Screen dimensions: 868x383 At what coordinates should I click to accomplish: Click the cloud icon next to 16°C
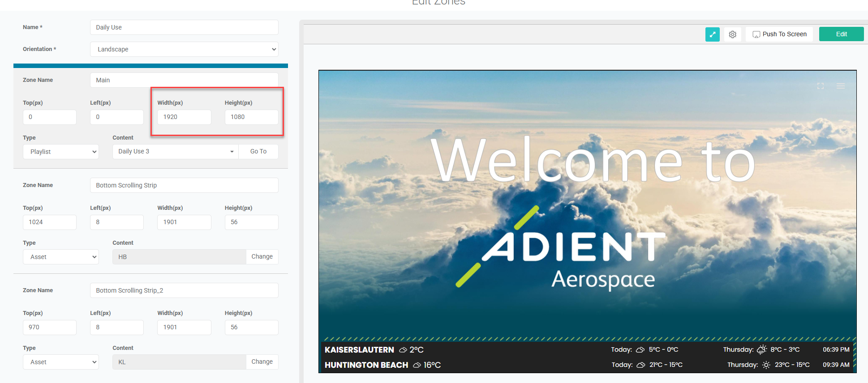(417, 365)
